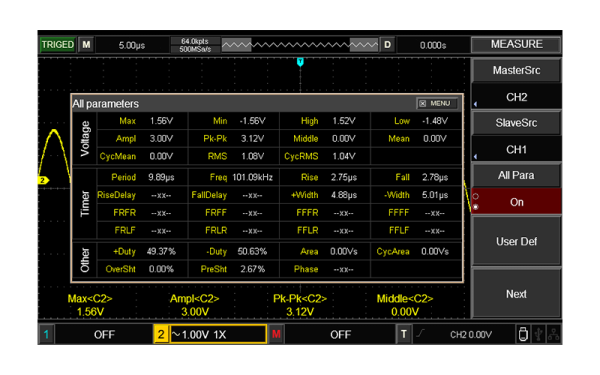Image resolution: width=600 pixels, height=375 pixels.
Task: Close the All parameters panel via MENU
Action: 437,104
